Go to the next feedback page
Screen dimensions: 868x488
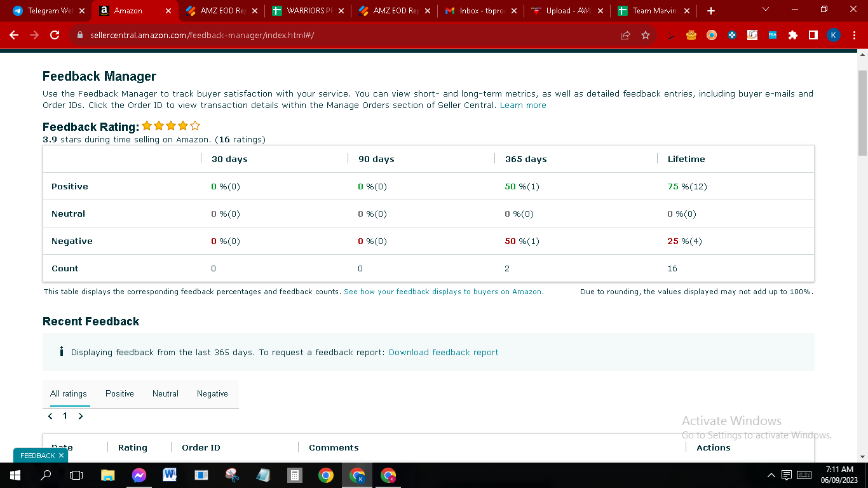tap(81, 416)
